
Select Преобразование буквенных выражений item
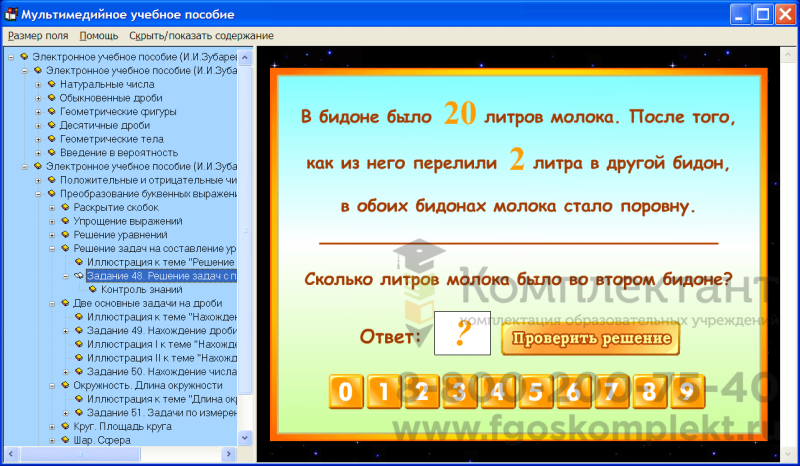pyautogui.click(x=148, y=194)
